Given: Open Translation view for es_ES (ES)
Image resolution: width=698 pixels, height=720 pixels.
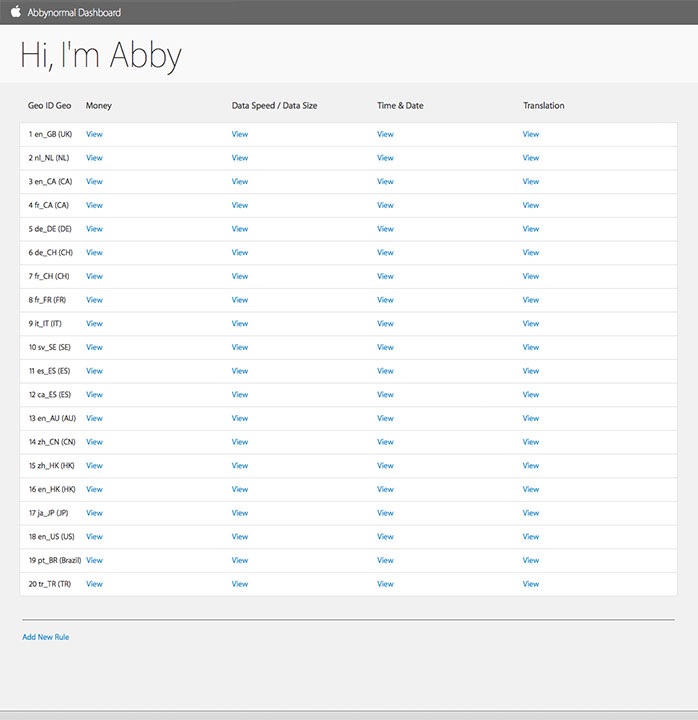Looking at the screenshot, I should (x=530, y=371).
